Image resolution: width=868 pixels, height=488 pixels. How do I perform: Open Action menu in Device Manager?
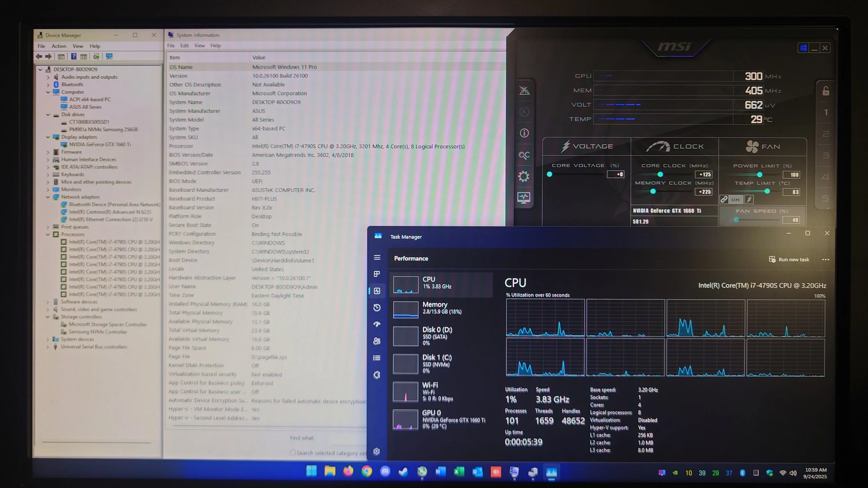coord(59,46)
